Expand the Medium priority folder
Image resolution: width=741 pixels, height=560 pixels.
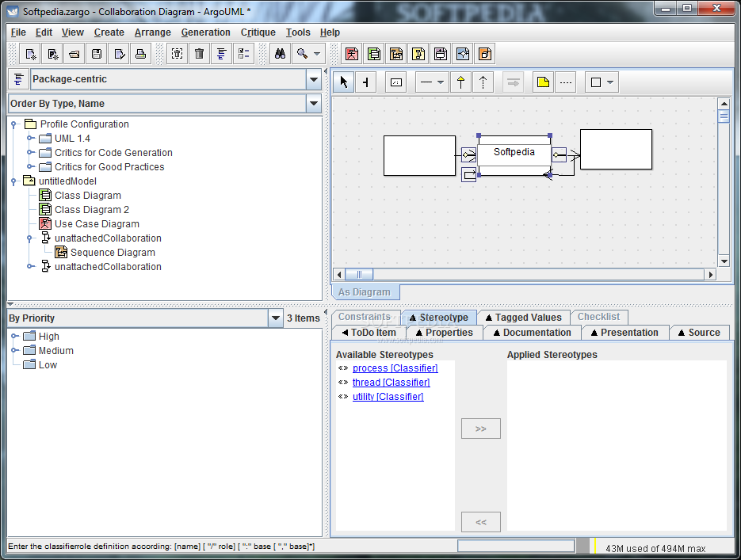pos(14,350)
